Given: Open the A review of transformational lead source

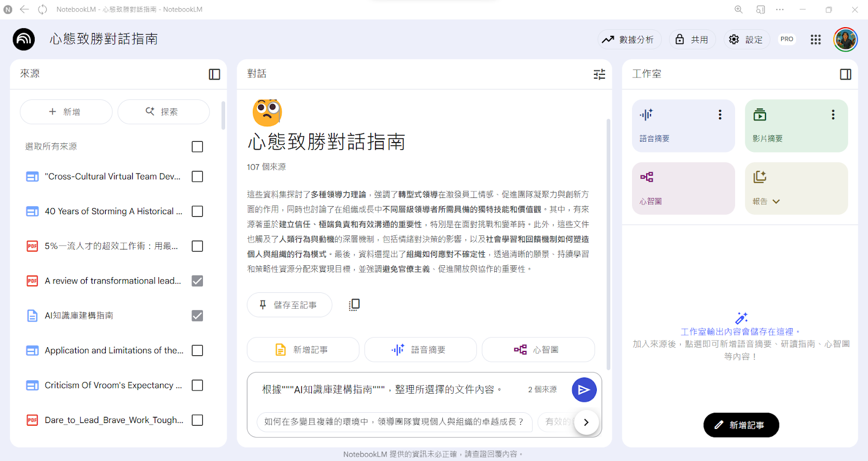Looking at the screenshot, I should 113,280.
